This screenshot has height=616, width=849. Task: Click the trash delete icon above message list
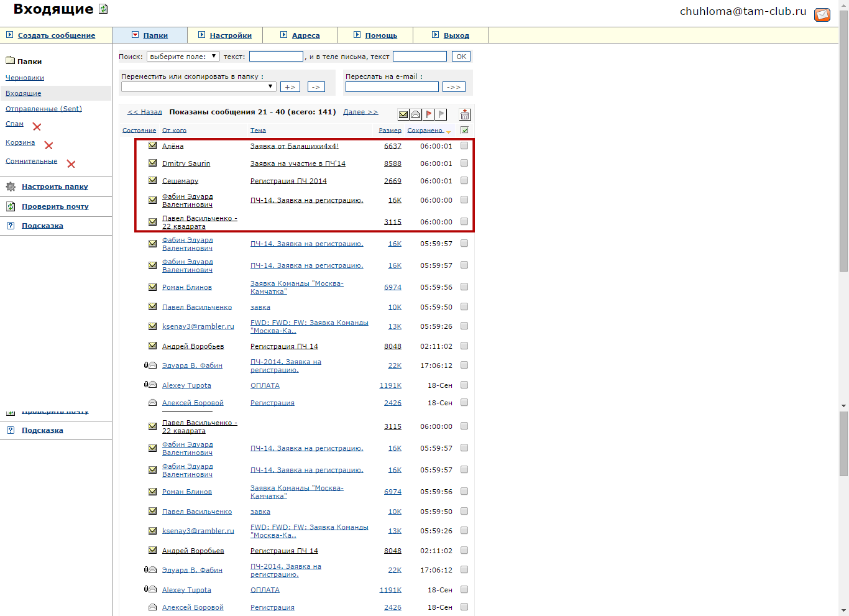click(x=465, y=114)
